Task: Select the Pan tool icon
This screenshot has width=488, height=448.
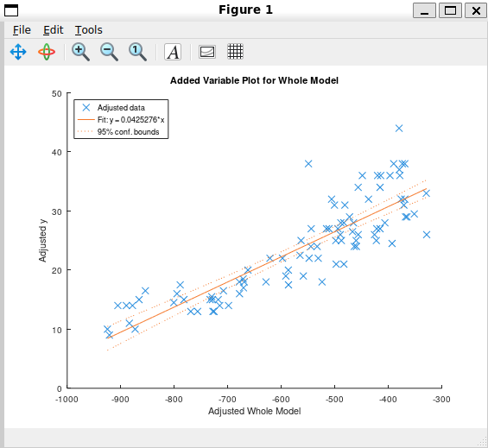Action: coord(18,52)
